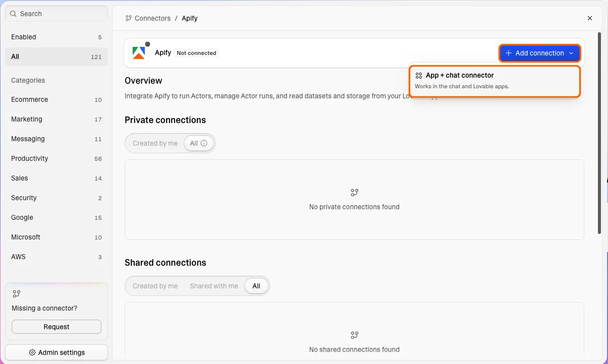The image size is (608, 364).
Task: Click the Search input field
Action: click(57, 14)
